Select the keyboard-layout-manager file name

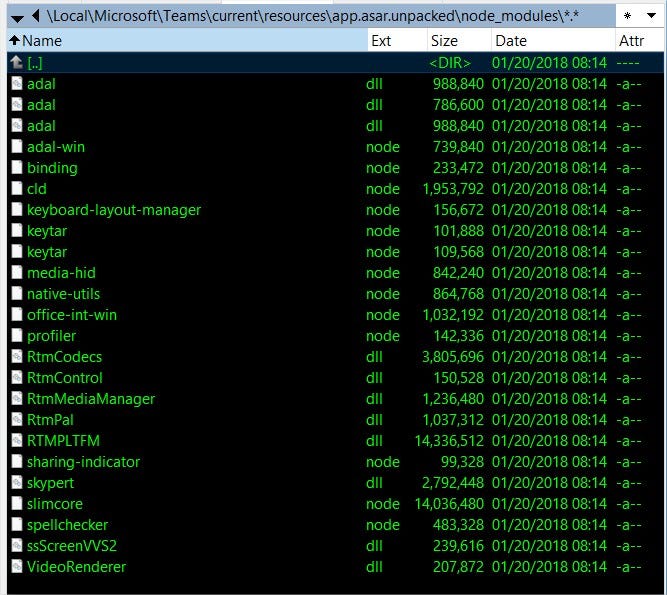[x=114, y=210]
